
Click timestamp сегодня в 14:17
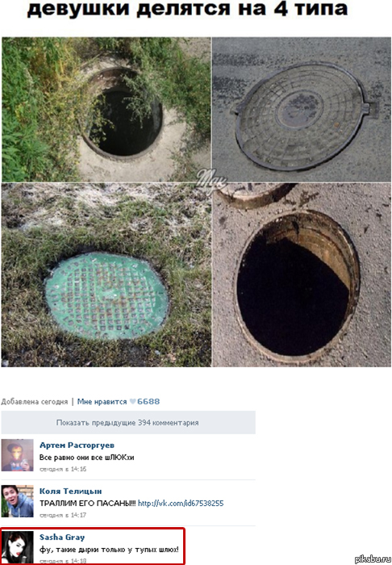tap(63, 515)
